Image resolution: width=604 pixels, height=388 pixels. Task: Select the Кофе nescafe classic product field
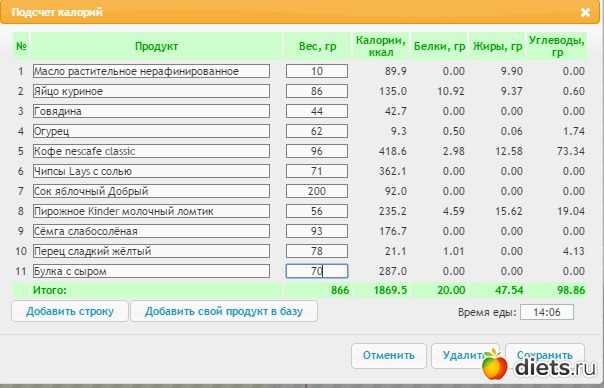(151, 151)
